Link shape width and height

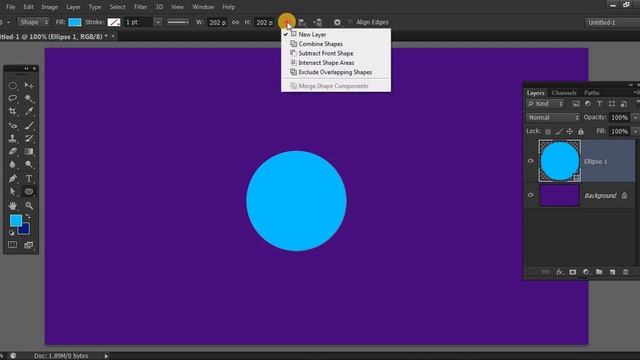[x=236, y=22]
